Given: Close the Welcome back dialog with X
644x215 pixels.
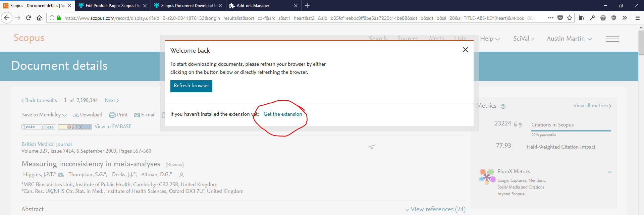Looking at the screenshot, I should pos(465,50).
